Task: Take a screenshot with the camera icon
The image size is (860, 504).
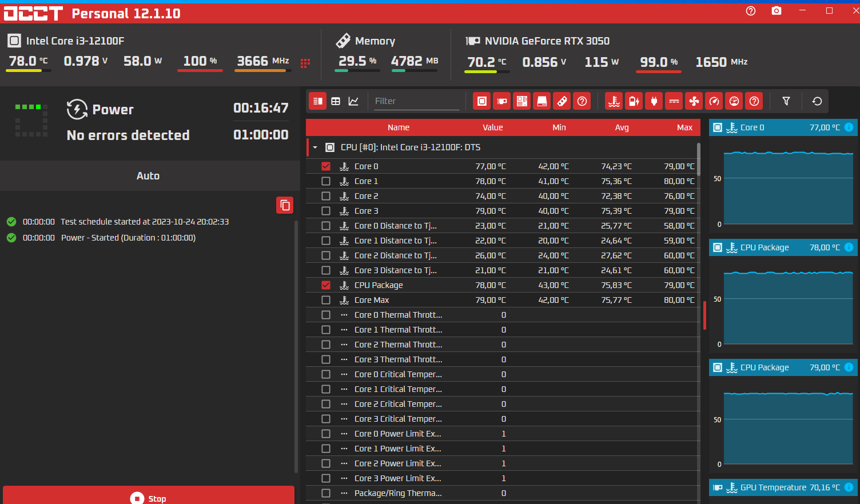Action: 776,11
